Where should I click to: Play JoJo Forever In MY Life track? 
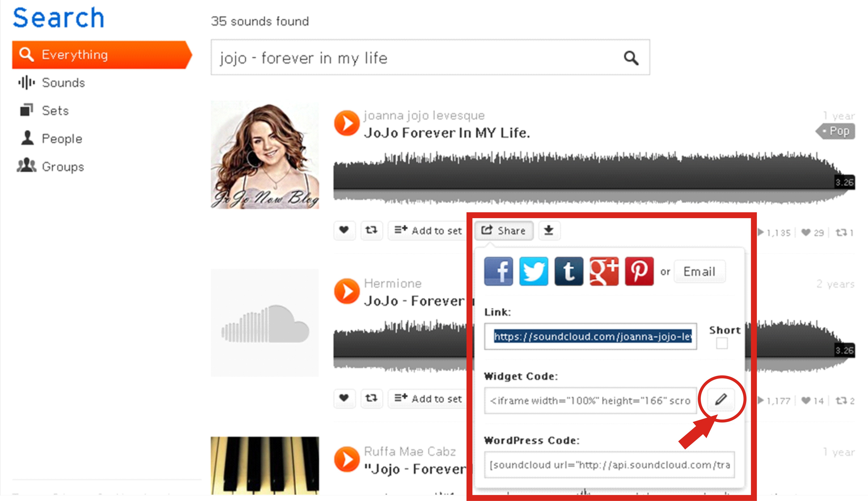(347, 123)
